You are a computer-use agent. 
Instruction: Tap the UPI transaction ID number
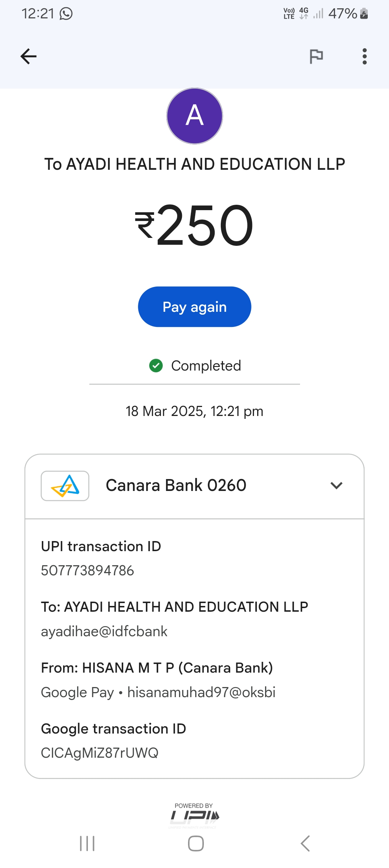point(88,571)
